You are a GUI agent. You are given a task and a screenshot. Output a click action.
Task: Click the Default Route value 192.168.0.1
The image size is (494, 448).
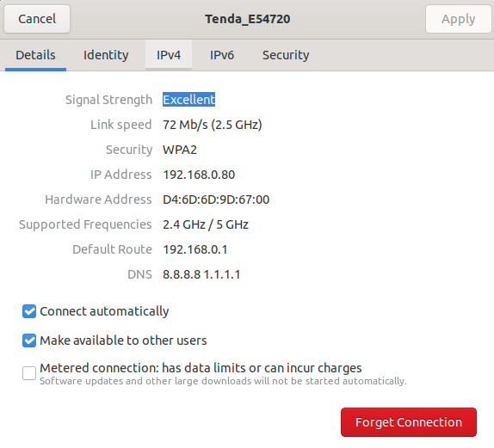pyautogui.click(x=195, y=249)
